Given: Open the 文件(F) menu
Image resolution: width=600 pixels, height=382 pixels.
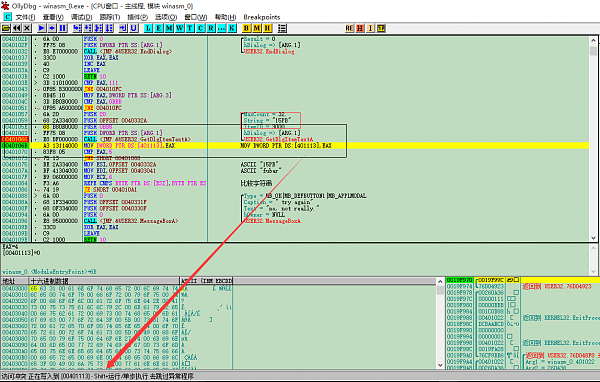Looking at the screenshot, I should click(25, 17).
